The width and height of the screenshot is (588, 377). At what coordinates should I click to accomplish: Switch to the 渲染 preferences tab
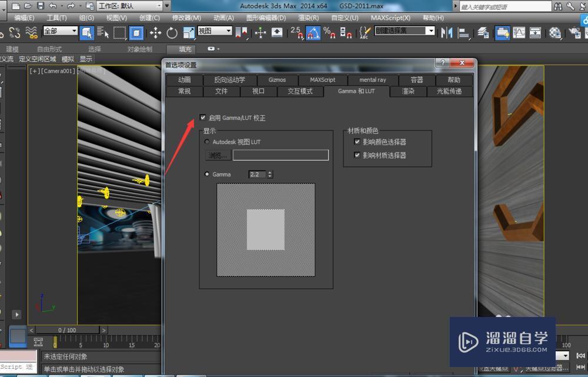(408, 91)
